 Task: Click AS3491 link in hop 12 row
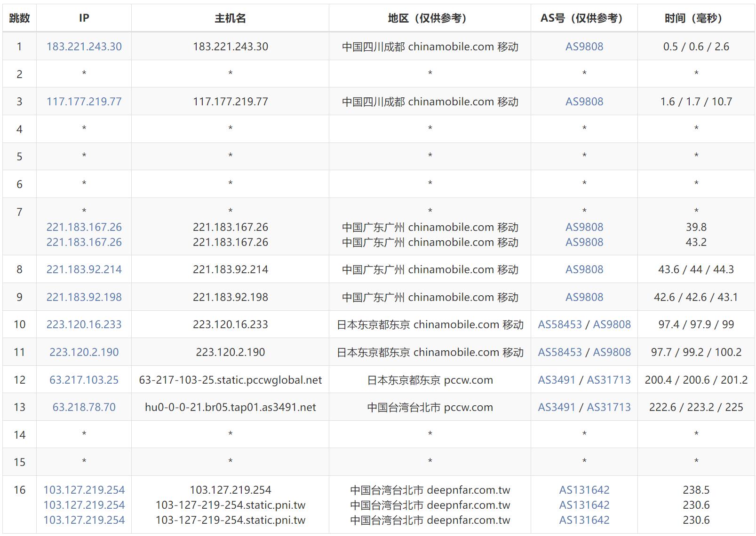(x=557, y=380)
